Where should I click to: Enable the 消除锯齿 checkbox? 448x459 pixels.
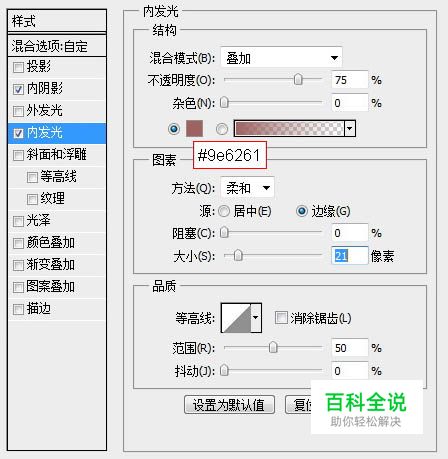tap(281, 317)
